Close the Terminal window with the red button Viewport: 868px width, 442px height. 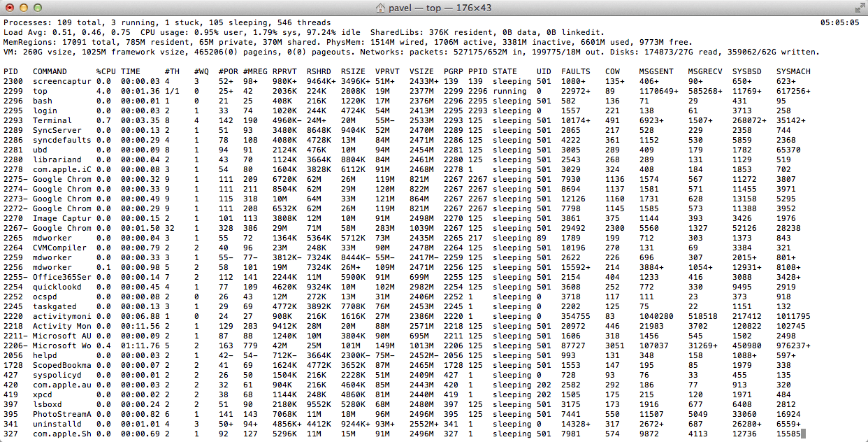click(x=9, y=8)
